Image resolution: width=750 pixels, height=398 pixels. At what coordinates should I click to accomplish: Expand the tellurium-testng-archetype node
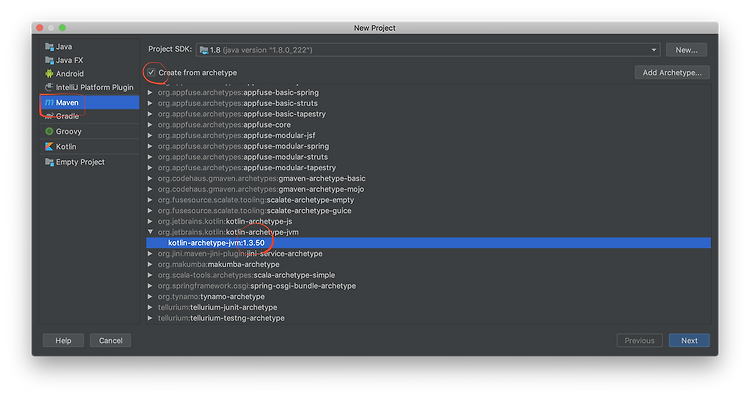pos(150,318)
